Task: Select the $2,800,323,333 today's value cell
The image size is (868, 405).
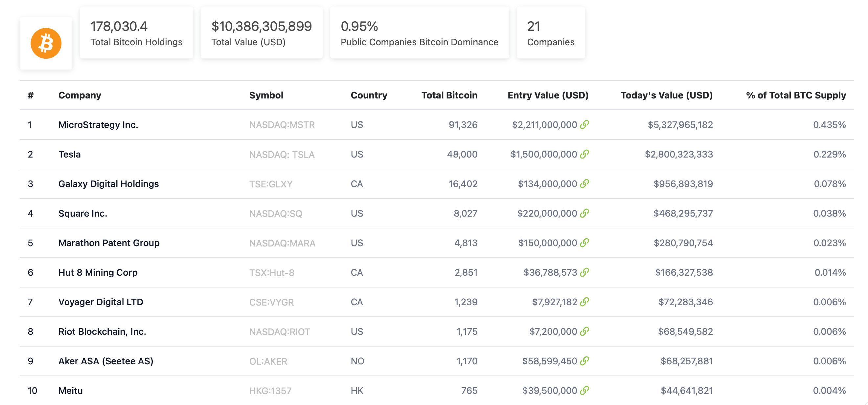Action: tap(679, 154)
